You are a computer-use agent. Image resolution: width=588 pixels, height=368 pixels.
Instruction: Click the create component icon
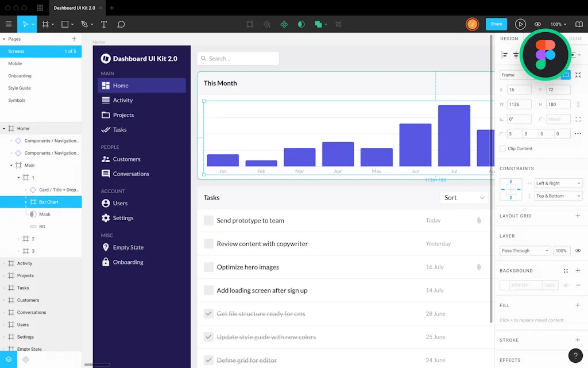pyautogui.click(x=284, y=24)
